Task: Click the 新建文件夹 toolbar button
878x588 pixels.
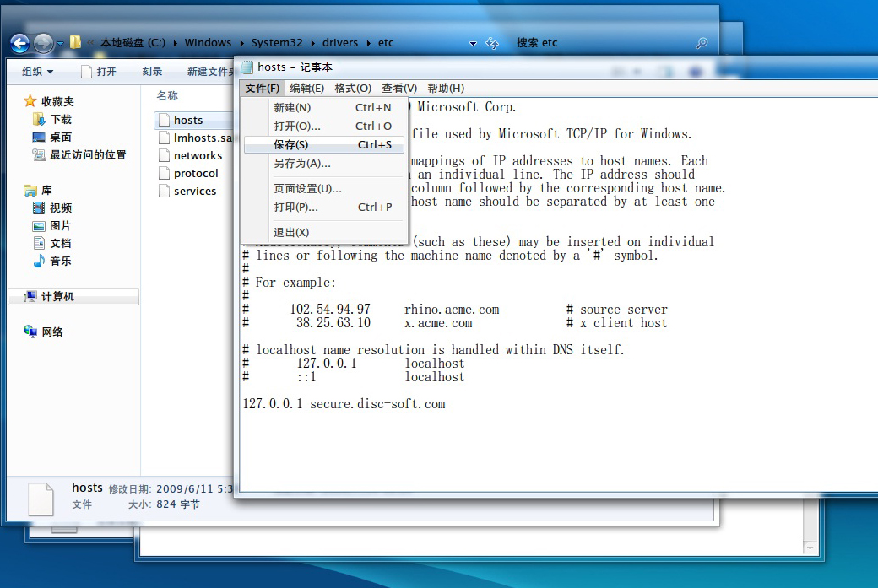Action: [x=210, y=72]
